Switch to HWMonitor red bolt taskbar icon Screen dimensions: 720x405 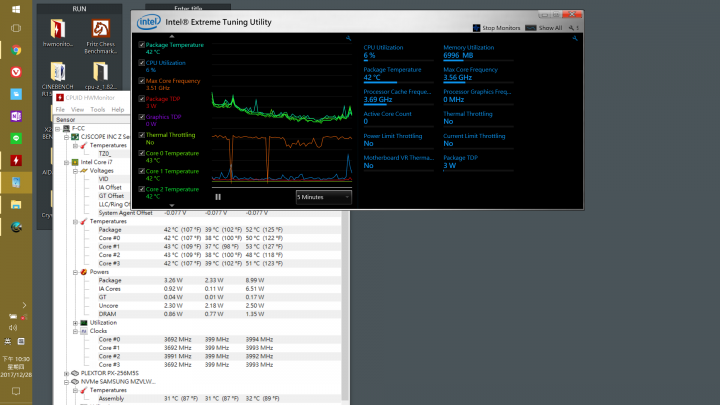[x=16, y=160]
